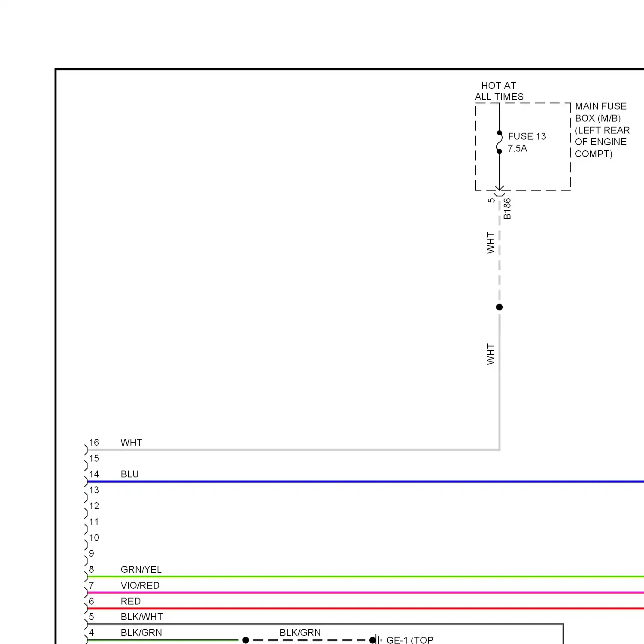Click the GRN/YEL label at pin 8
644x644 pixels.
tap(141, 569)
